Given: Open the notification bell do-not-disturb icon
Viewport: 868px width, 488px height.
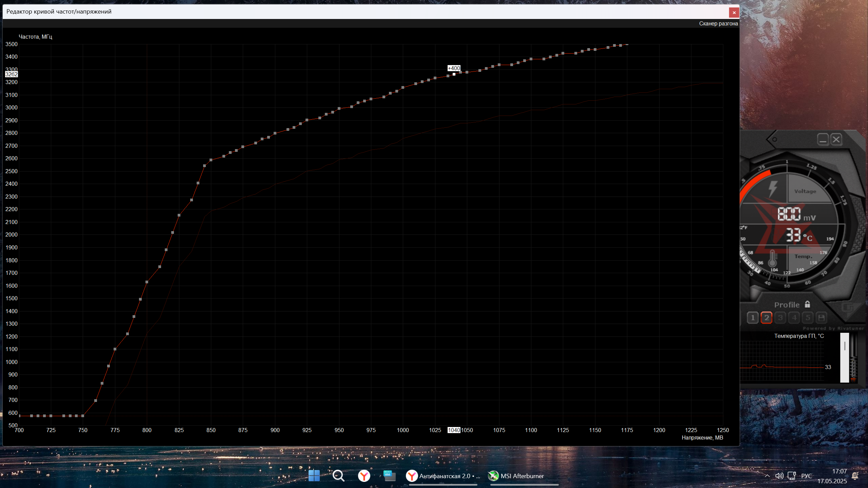Looking at the screenshot, I should coord(855,476).
